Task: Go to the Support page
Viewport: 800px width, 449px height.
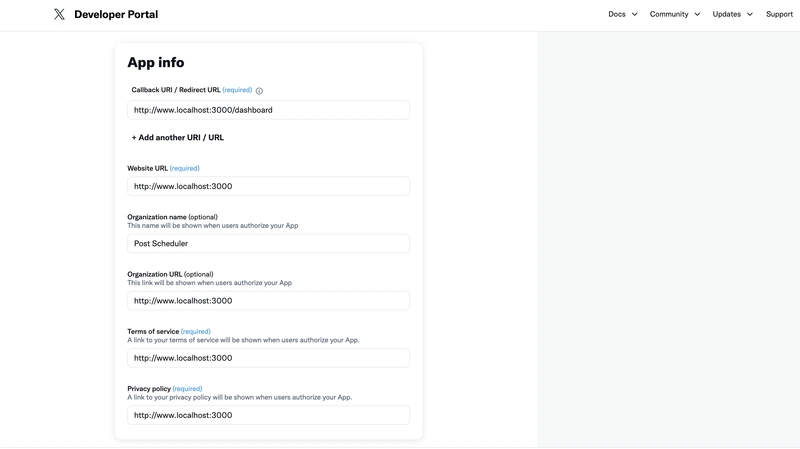Action: click(779, 14)
